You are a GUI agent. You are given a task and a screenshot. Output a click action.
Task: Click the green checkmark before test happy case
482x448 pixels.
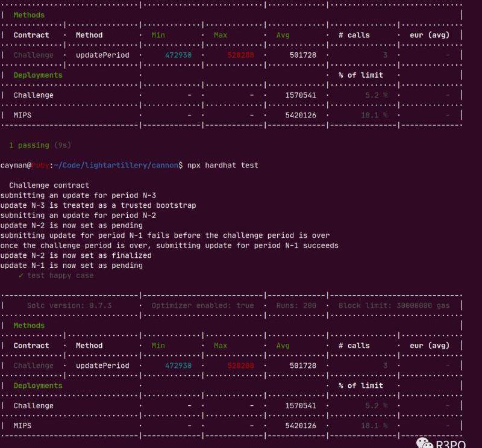[x=21, y=275]
